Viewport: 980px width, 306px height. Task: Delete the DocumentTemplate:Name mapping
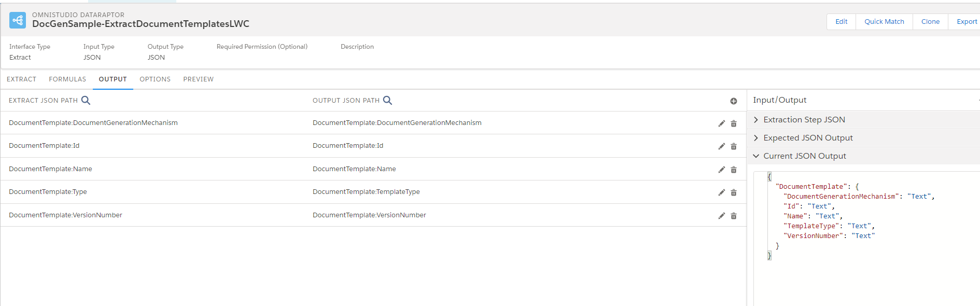734,170
